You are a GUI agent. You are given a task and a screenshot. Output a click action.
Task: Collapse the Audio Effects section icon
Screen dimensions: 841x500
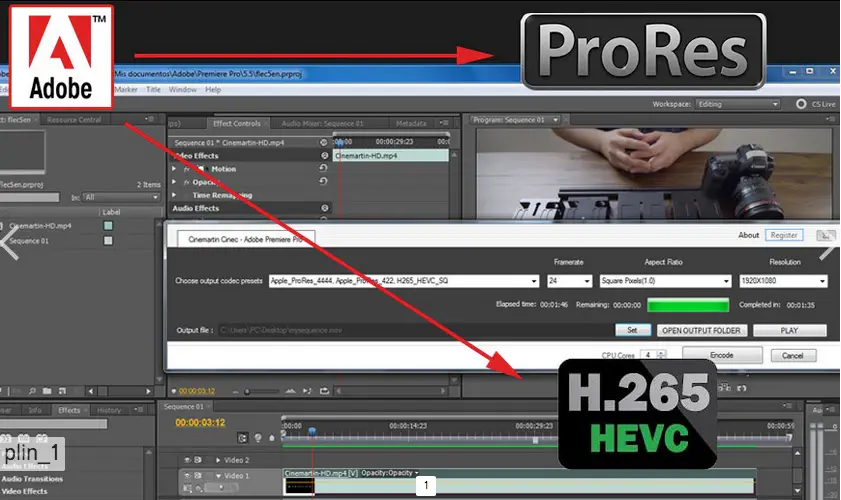tap(324, 208)
